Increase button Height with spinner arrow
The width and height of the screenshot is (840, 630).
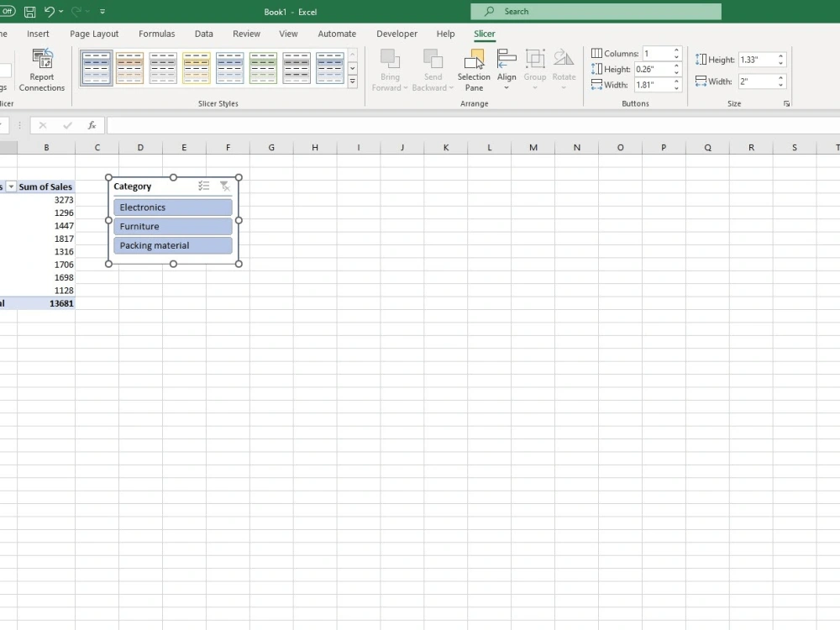pyautogui.click(x=676, y=66)
